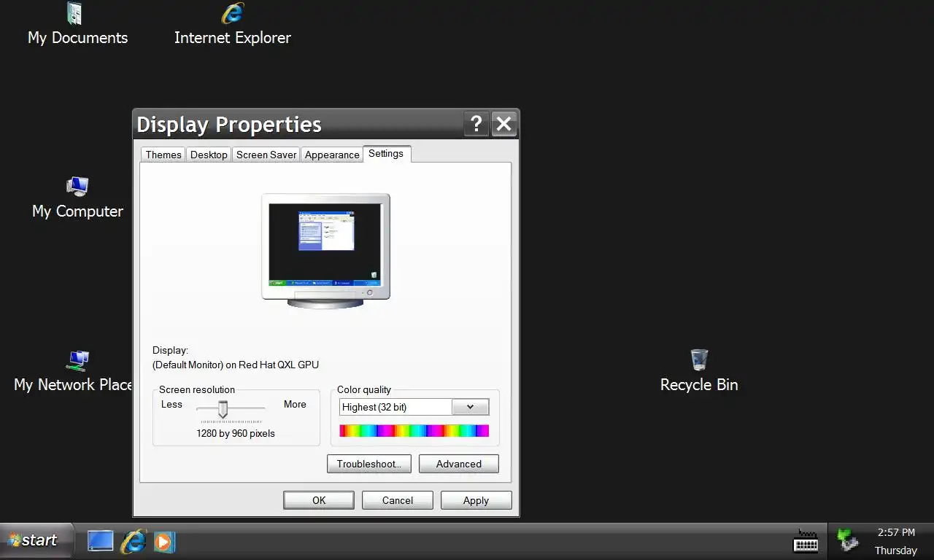This screenshot has height=560, width=934.
Task: Click the 'Red Hat QXL GPU' display text
Action: (279, 365)
